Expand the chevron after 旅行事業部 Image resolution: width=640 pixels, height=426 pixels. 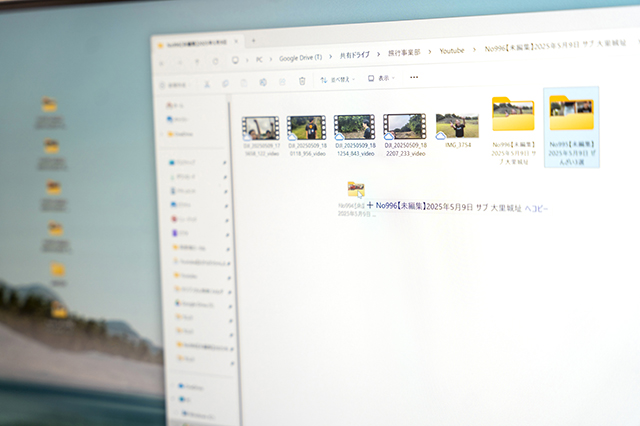(430, 52)
